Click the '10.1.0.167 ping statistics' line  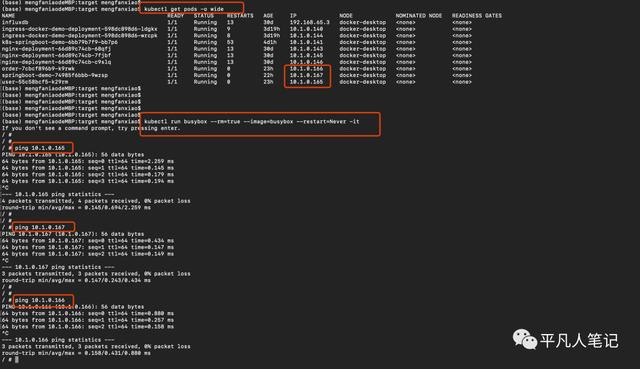tap(58, 267)
